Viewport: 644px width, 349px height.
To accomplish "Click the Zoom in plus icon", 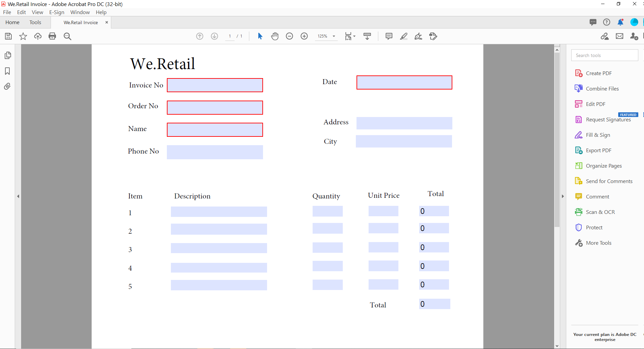I will (x=304, y=36).
